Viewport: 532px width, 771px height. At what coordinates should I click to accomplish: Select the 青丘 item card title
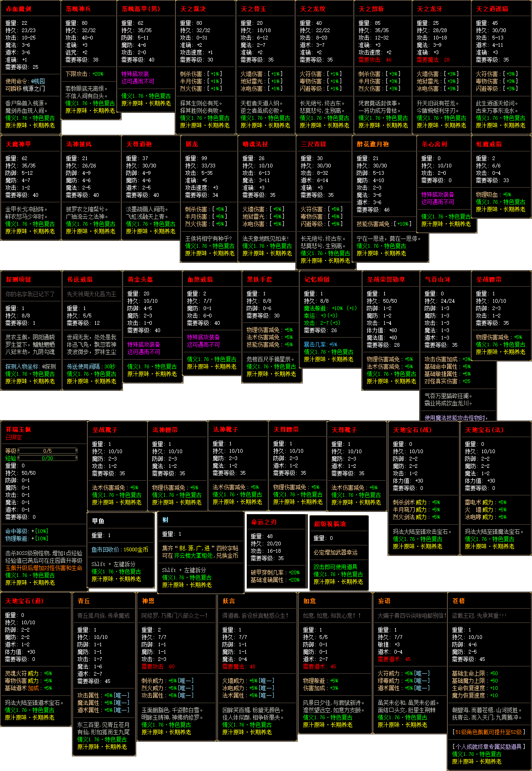tap(84, 601)
